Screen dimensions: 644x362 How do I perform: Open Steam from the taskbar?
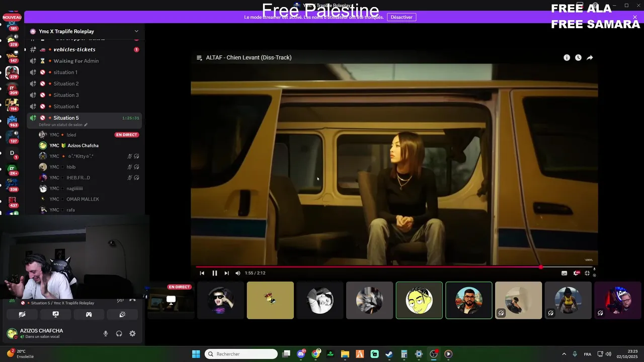click(x=389, y=354)
